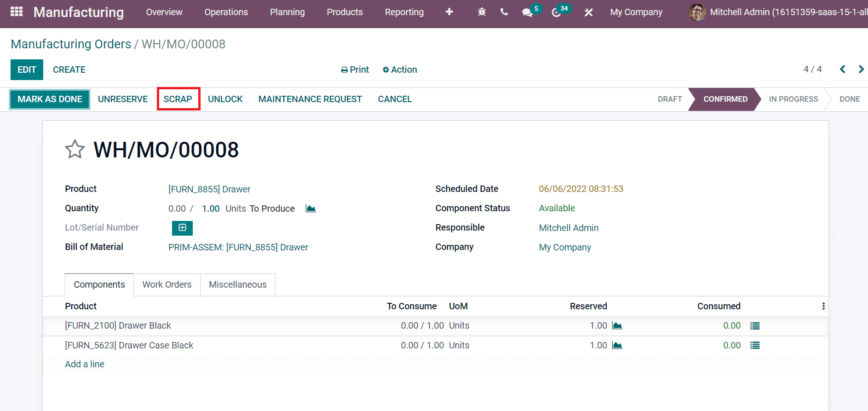Screen dimensions: 868x411
Task: Click the plus icon in top navbar
Action: 449,12
